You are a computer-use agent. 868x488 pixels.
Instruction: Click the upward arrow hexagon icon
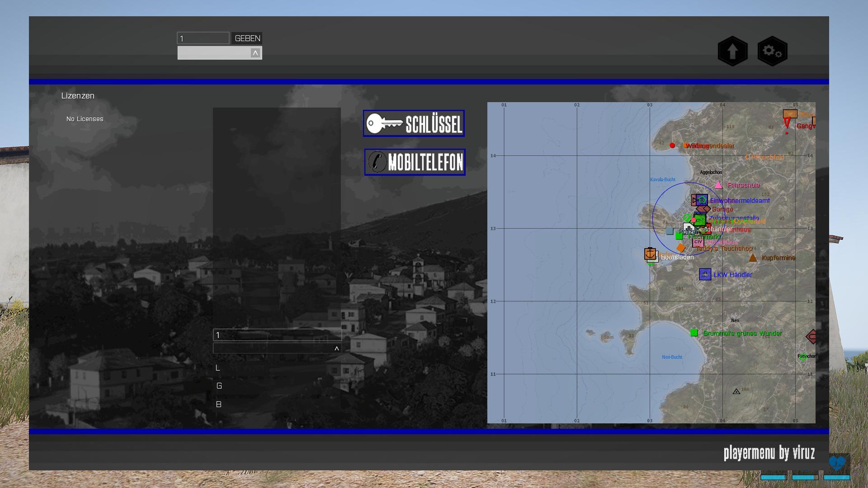732,51
